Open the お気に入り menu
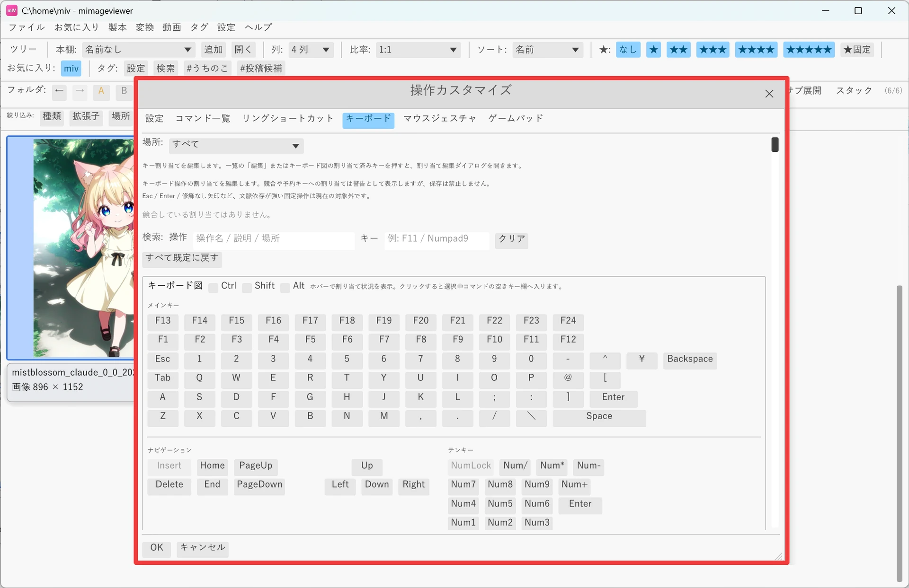This screenshot has width=909, height=588. (x=76, y=27)
